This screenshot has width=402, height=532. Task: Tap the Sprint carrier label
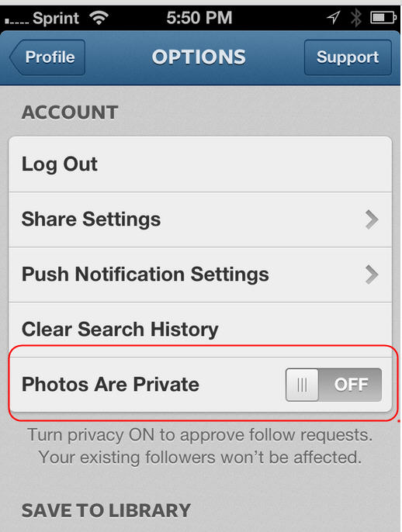(56, 18)
